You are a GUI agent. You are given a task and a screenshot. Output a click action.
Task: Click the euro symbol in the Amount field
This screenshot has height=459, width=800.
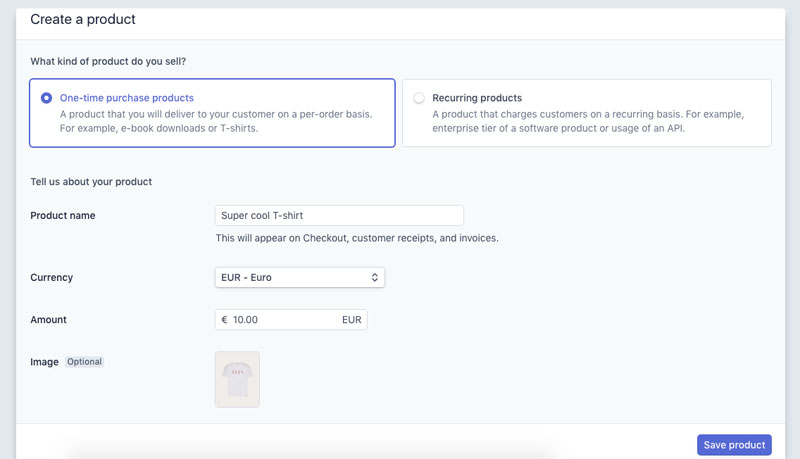[224, 320]
